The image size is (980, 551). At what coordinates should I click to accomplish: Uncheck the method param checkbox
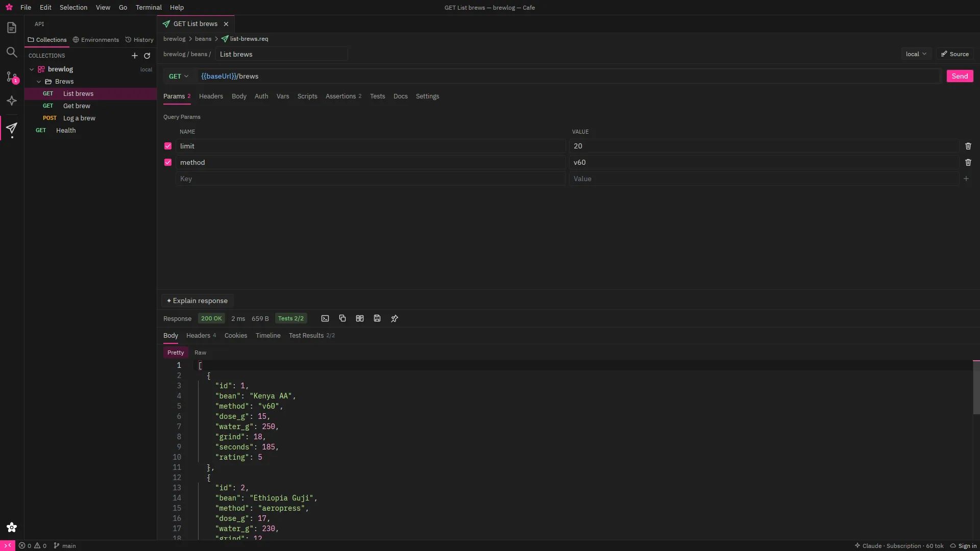[x=168, y=162]
